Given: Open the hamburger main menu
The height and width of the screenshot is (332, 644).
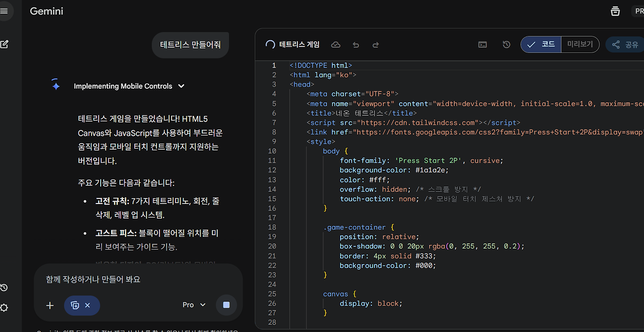Looking at the screenshot, I should (5, 11).
